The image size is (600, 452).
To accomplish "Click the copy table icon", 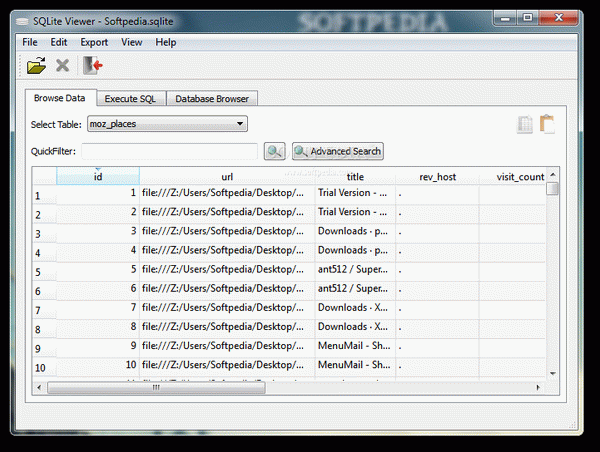I will [x=525, y=124].
